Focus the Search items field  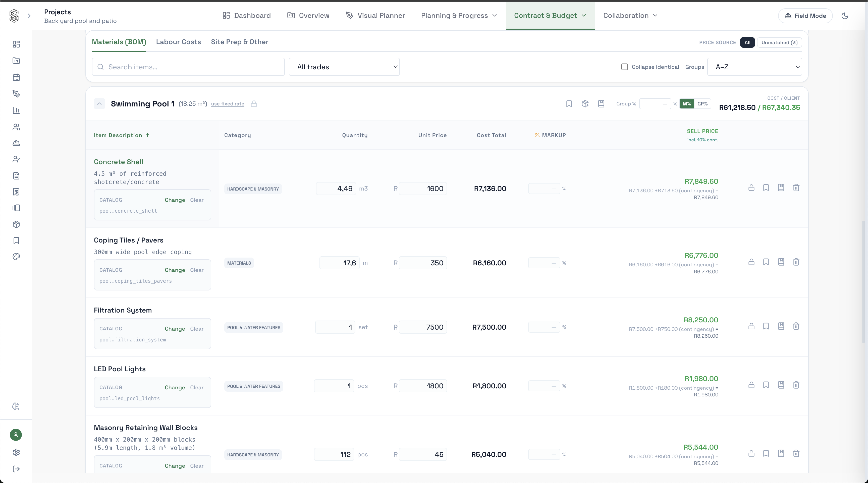(188, 67)
